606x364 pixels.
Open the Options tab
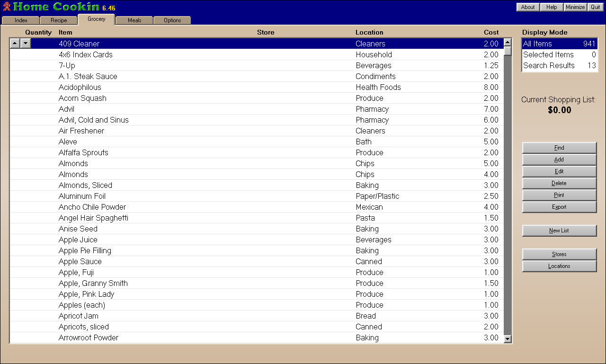pos(172,20)
